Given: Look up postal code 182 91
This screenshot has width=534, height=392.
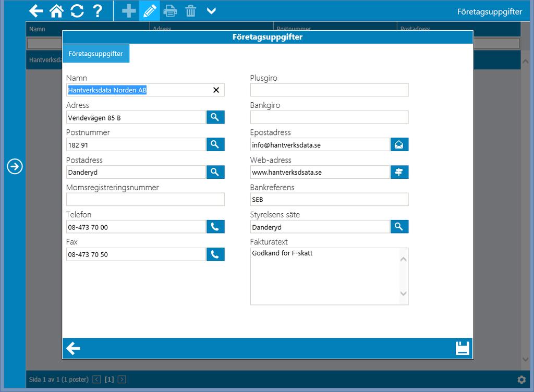Looking at the screenshot, I should tap(215, 144).
